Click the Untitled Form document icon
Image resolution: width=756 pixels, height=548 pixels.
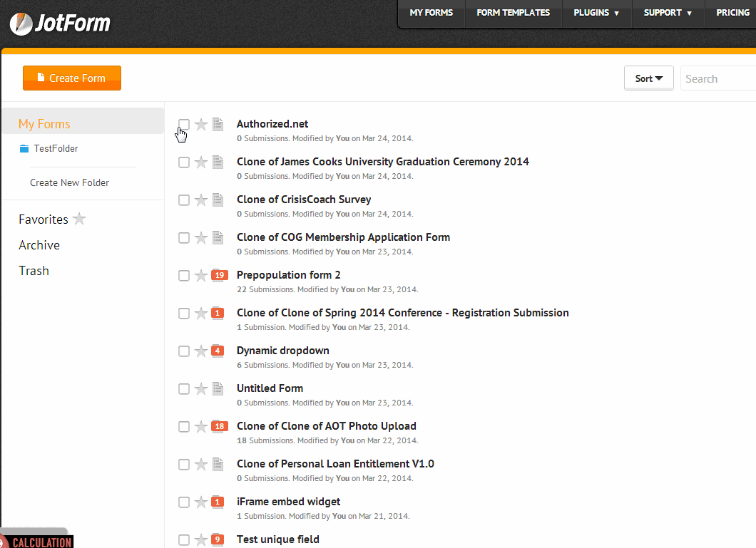218,389
